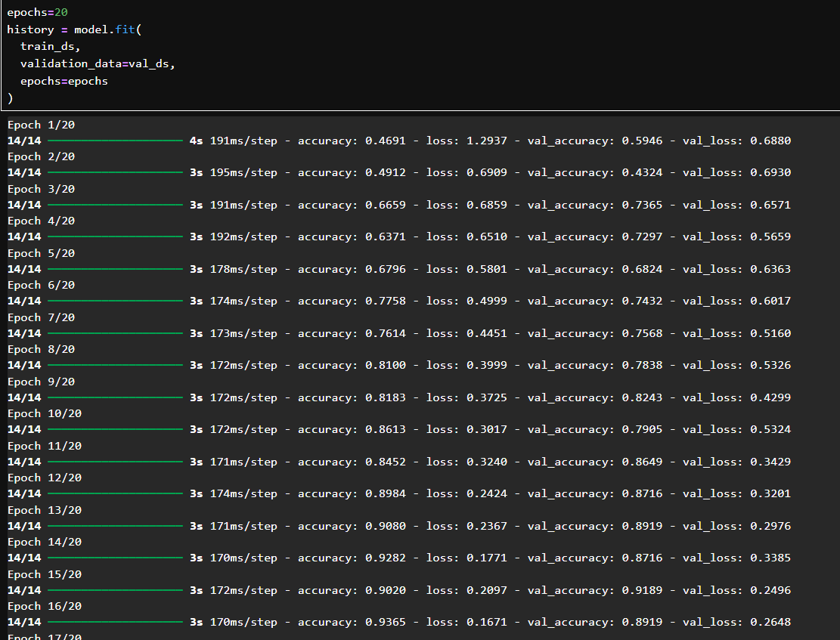Click epoch 5 val_loss value 0.6363
Screen dimensions: 840x640
pos(770,270)
